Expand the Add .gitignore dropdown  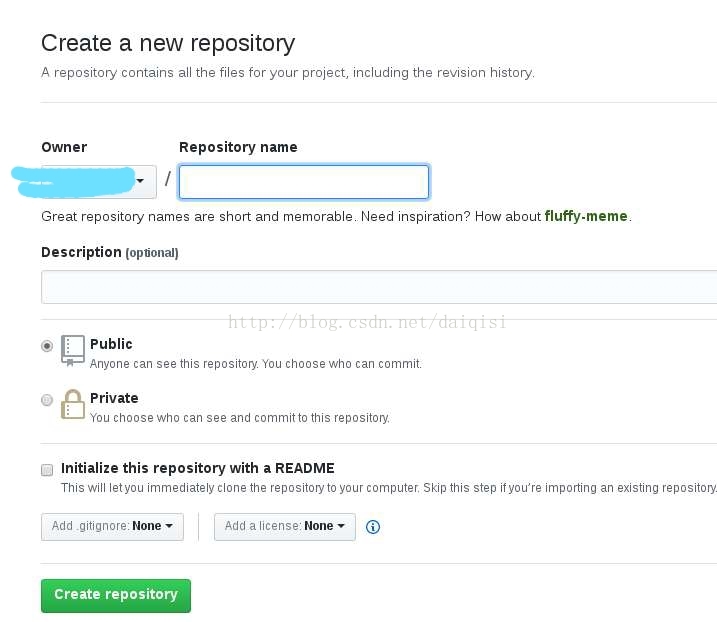[x=112, y=527]
